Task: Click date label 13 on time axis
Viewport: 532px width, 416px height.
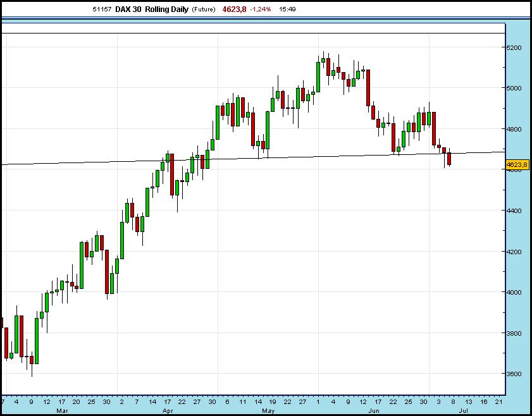Action: (x=469, y=402)
